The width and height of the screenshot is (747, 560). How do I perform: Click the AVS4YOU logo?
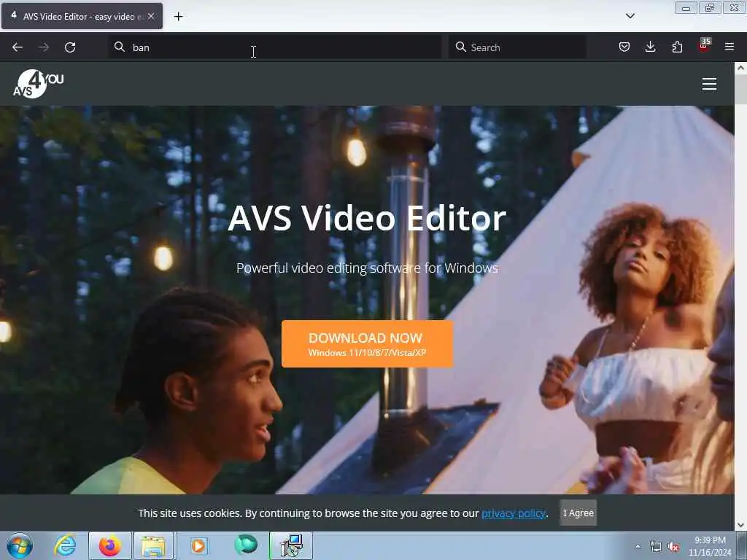38,84
